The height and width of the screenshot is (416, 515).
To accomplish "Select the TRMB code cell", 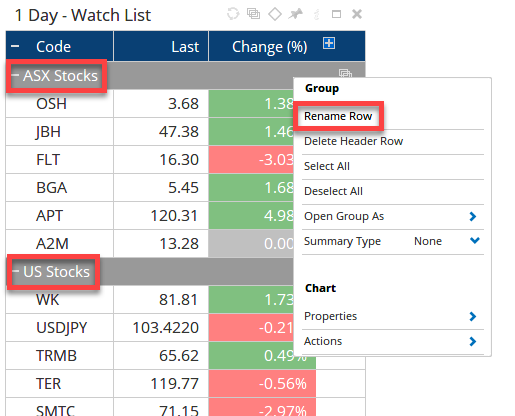I will click(x=60, y=355).
